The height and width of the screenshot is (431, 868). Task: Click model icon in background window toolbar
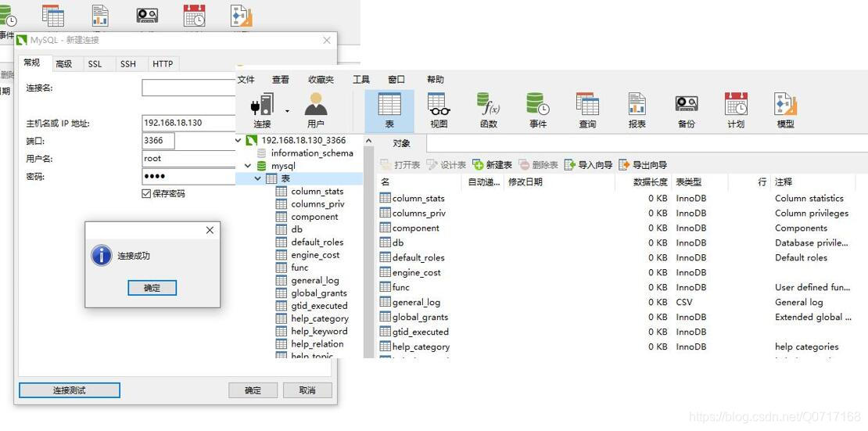[242, 16]
